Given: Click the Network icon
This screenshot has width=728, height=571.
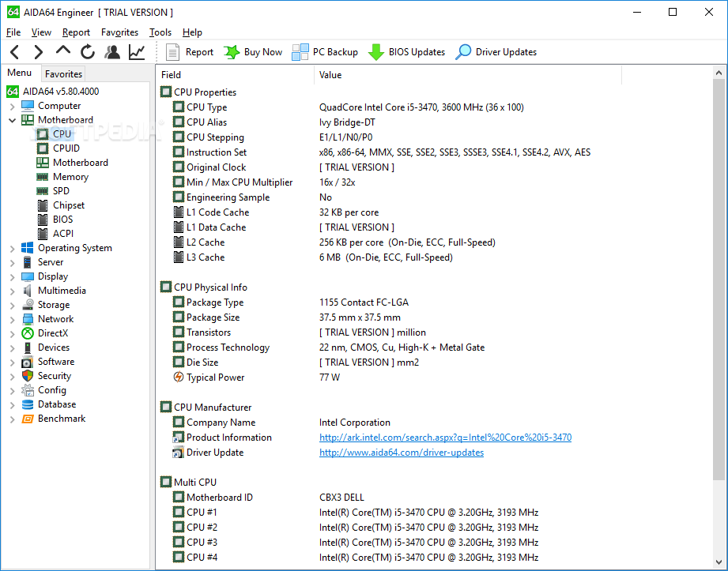Looking at the screenshot, I should 28,319.
